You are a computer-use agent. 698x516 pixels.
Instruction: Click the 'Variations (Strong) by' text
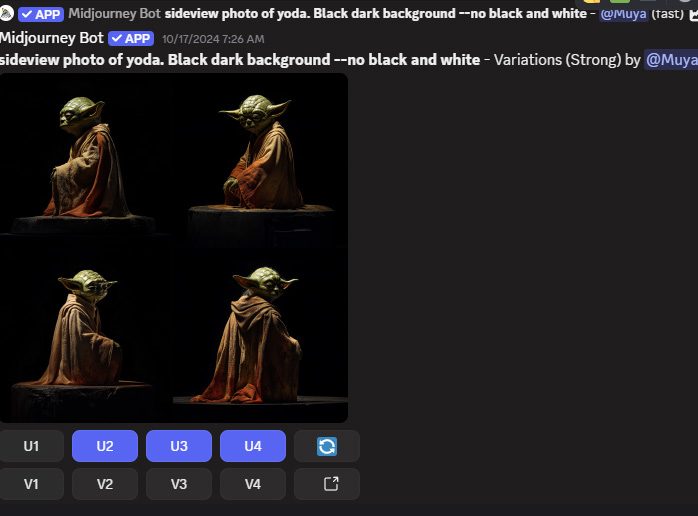[567, 60]
